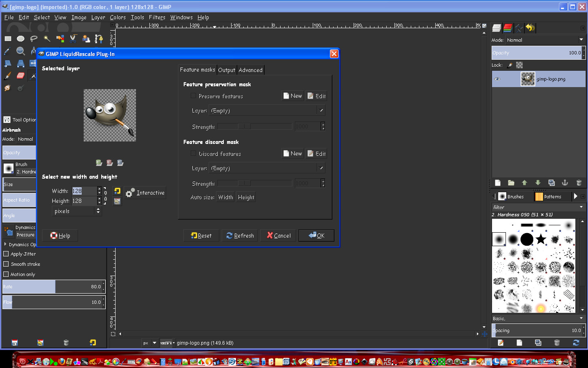Duplicate the gimp-logo.png layer

551,183
